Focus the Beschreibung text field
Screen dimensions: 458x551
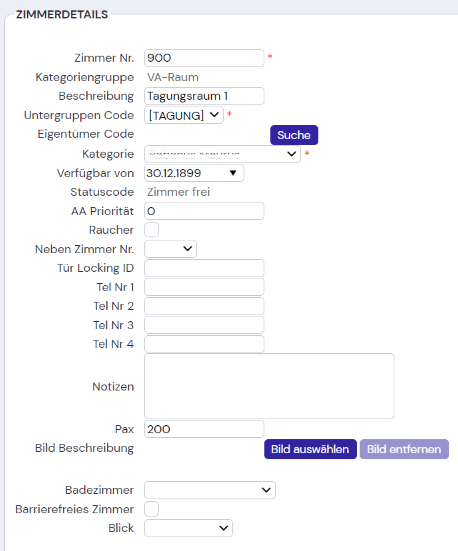204,96
